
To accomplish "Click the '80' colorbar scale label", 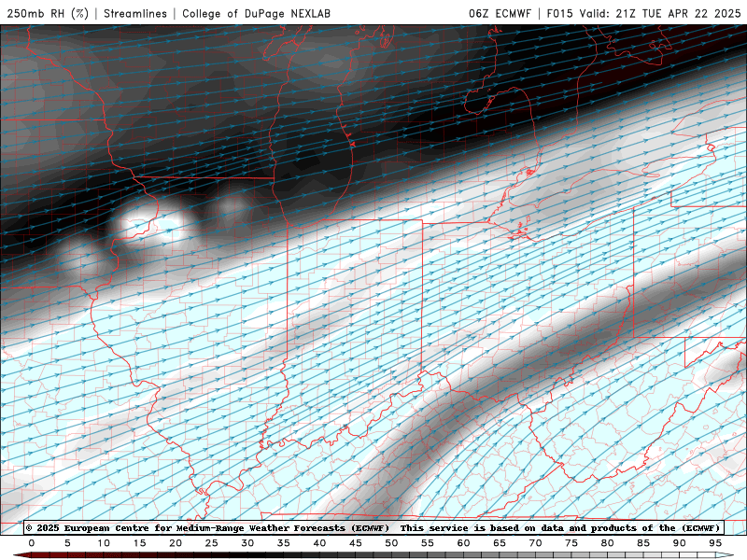I will pyautogui.click(x=608, y=543).
